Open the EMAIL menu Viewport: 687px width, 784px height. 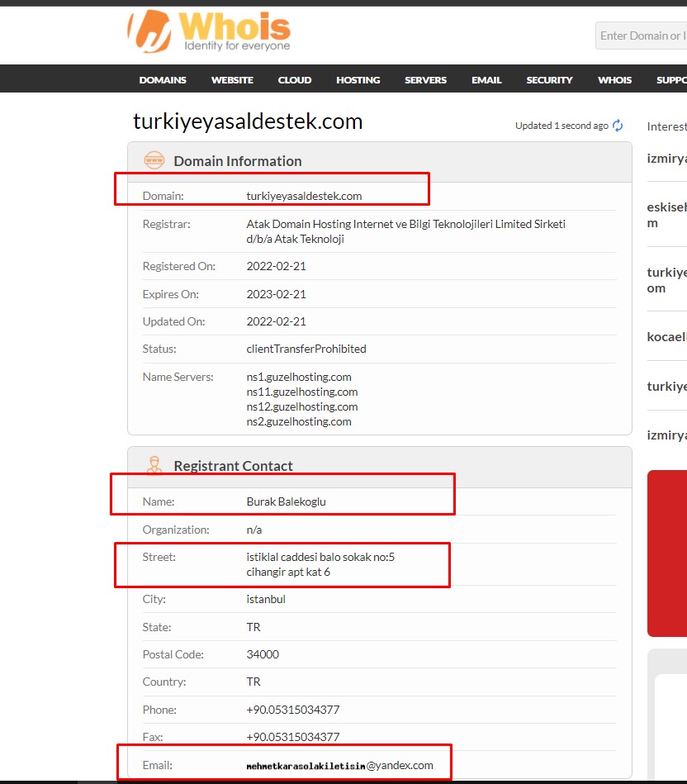pos(486,80)
